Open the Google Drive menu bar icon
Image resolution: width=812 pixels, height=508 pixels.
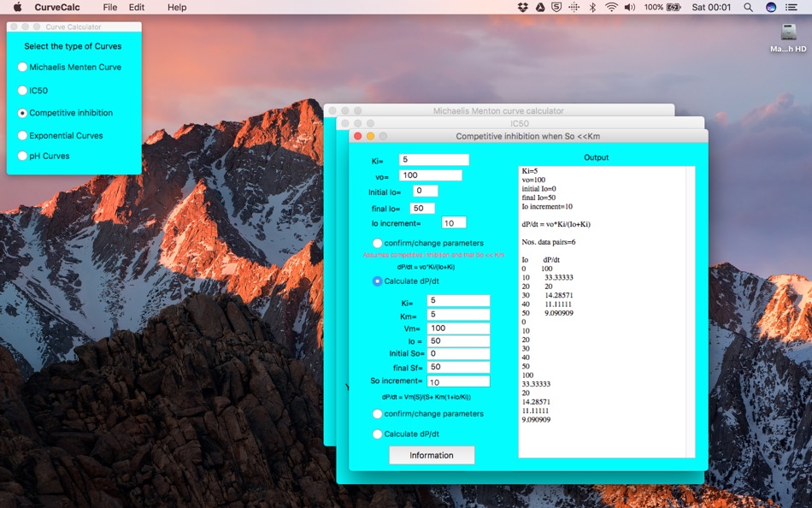[539, 7]
